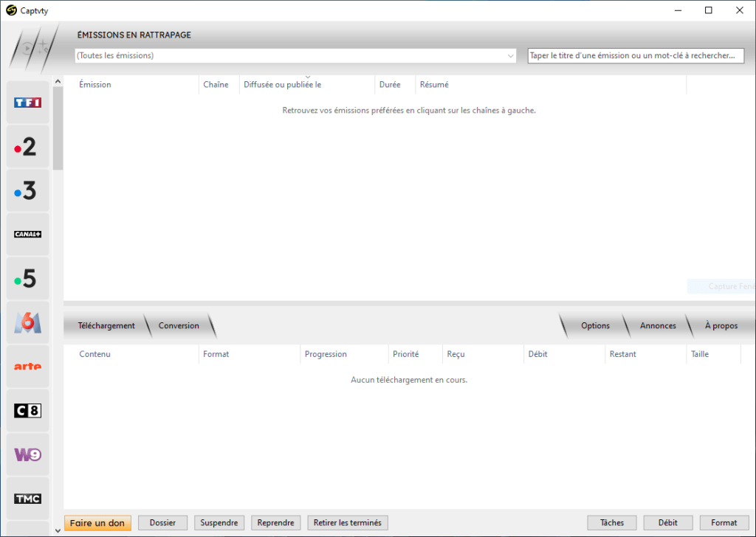Image resolution: width=756 pixels, height=537 pixels.
Task: Click the channel list scroll-down arrow
Action: point(58,531)
